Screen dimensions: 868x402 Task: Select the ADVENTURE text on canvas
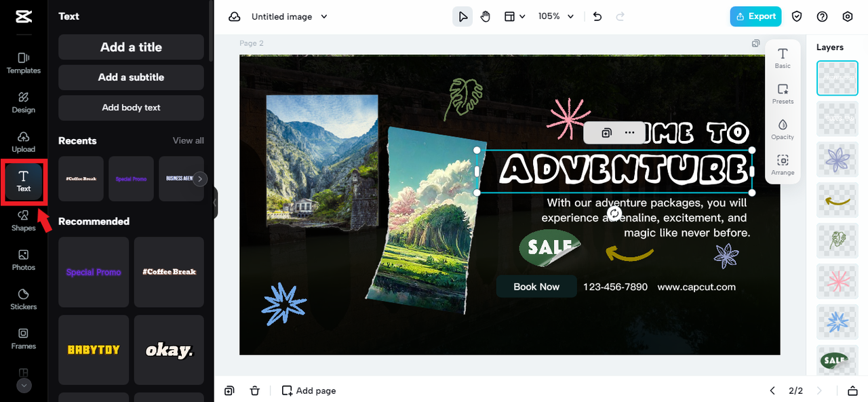tap(624, 169)
